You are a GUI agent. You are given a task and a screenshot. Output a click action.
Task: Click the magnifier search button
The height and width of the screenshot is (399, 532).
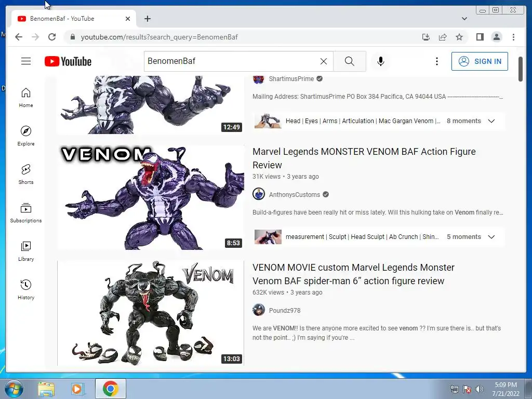(350, 61)
